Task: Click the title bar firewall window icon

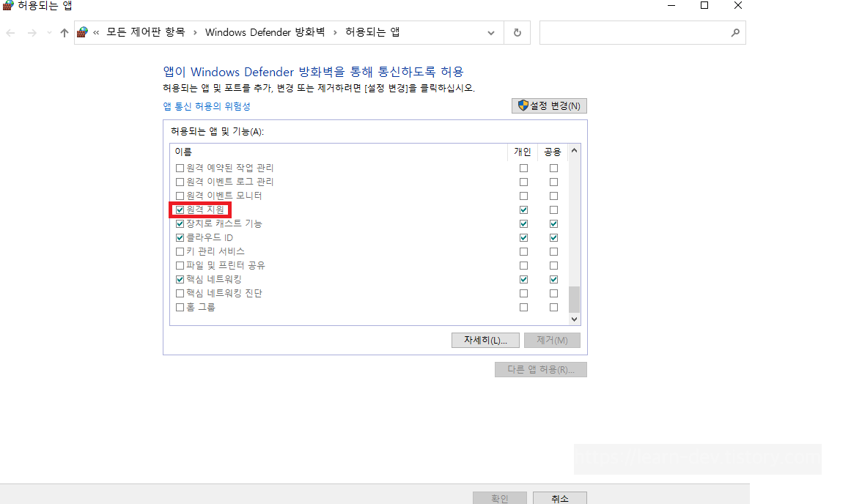Action: coord(7,5)
